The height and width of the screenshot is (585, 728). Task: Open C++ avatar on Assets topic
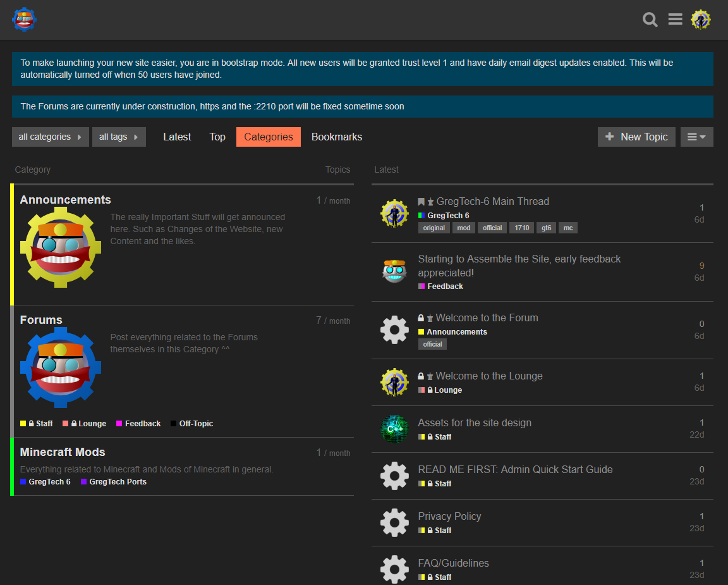394,429
